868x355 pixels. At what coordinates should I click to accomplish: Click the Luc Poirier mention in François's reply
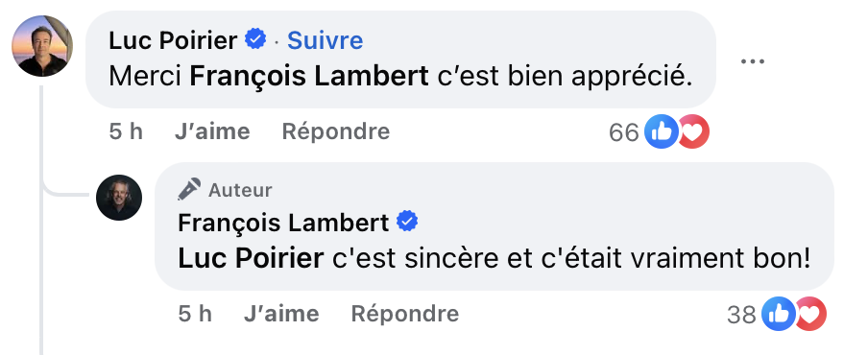coord(251,259)
